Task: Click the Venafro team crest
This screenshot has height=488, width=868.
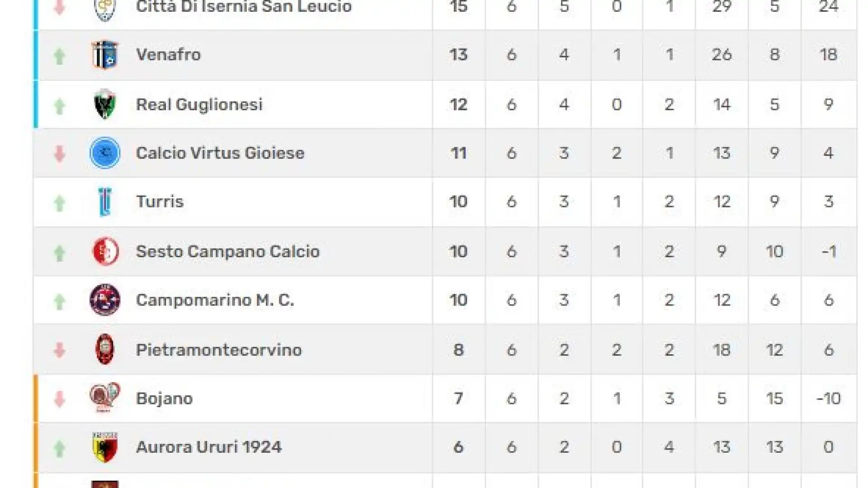Action: pyautogui.click(x=105, y=55)
